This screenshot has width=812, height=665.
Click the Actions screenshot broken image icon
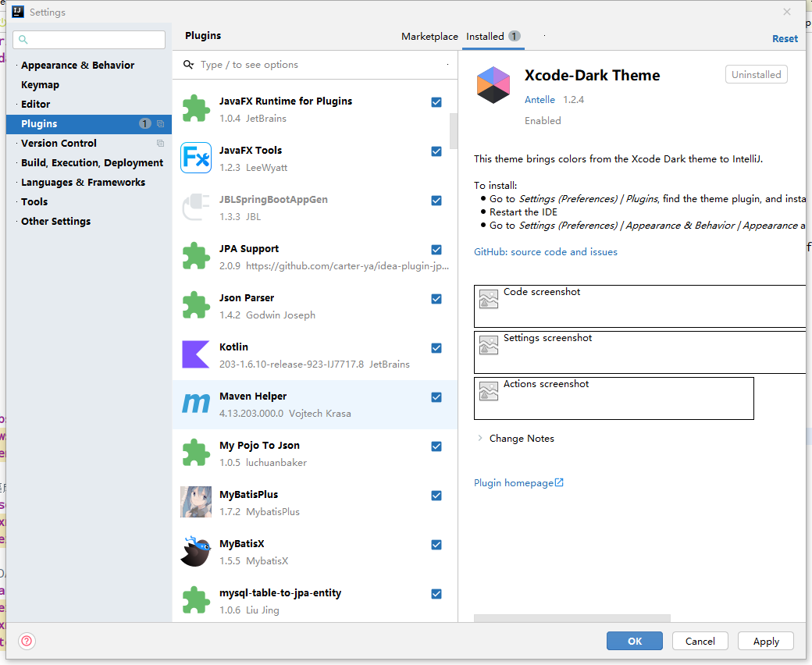pos(488,391)
